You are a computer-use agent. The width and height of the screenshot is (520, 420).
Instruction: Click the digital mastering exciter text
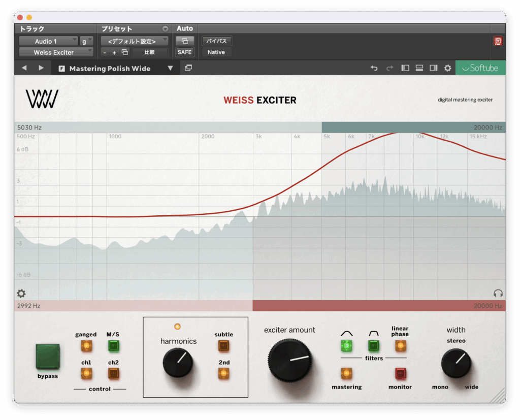[465, 100]
